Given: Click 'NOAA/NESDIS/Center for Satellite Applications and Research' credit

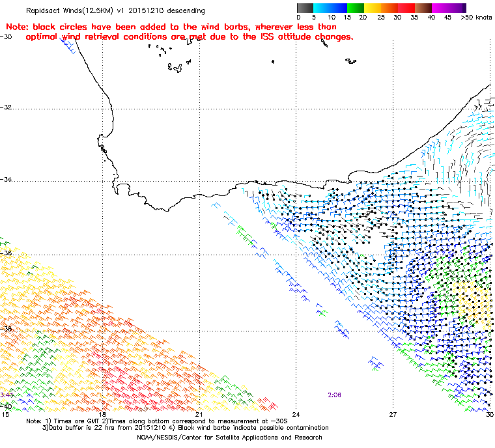Looking at the screenshot, I should point(229,438).
